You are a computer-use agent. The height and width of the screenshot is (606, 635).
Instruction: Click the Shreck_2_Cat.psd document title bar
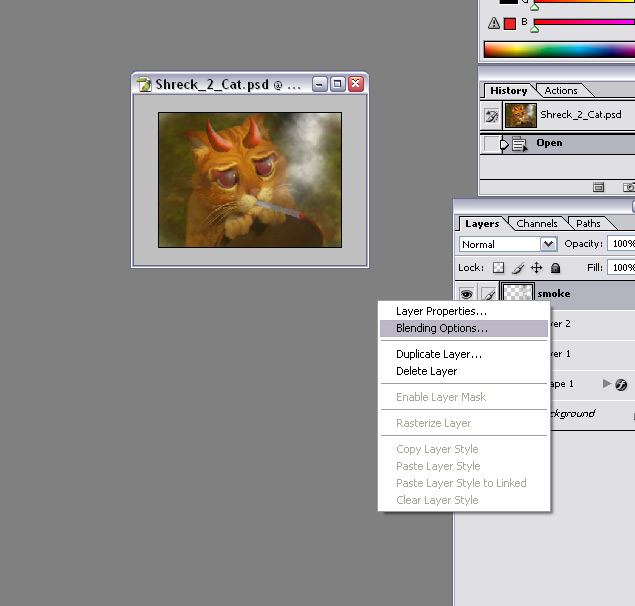(250, 84)
